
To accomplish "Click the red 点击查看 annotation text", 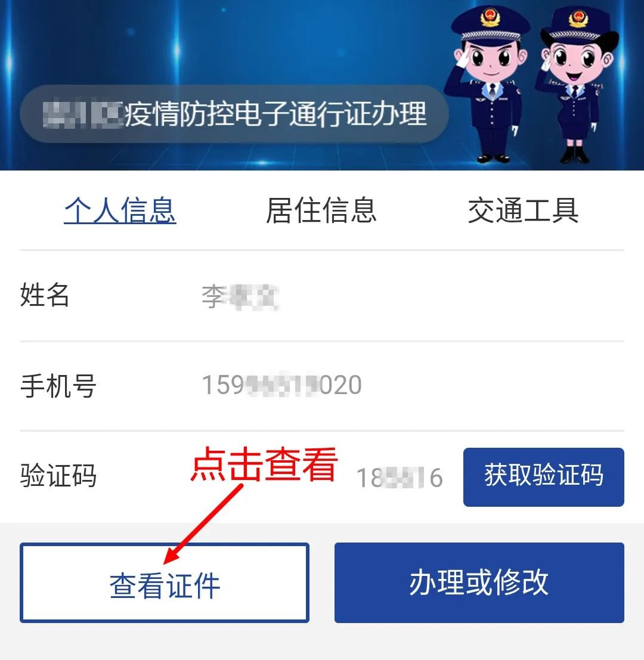I will point(264,464).
